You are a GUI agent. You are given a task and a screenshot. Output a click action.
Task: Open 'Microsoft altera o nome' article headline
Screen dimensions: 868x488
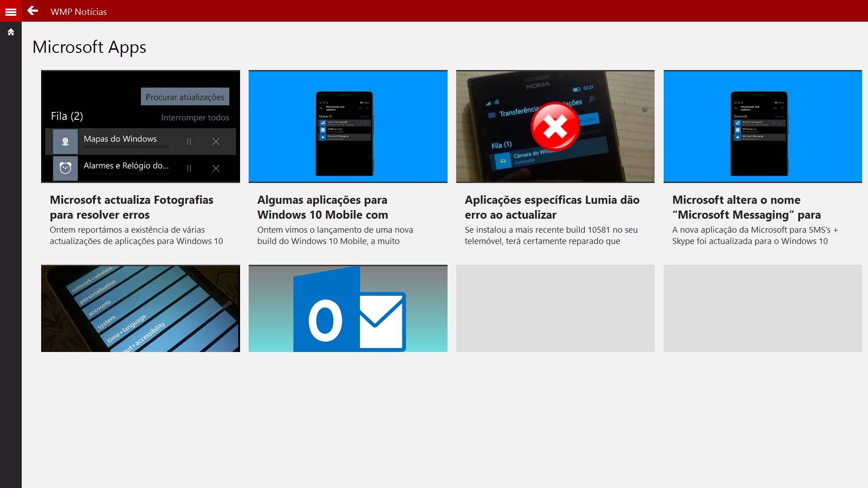pyautogui.click(x=746, y=207)
